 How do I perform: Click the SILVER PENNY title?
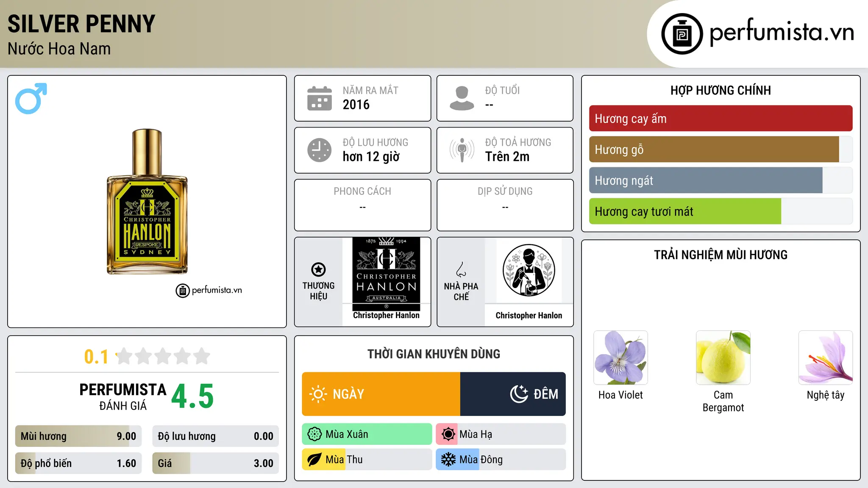(x=81, y=24)
